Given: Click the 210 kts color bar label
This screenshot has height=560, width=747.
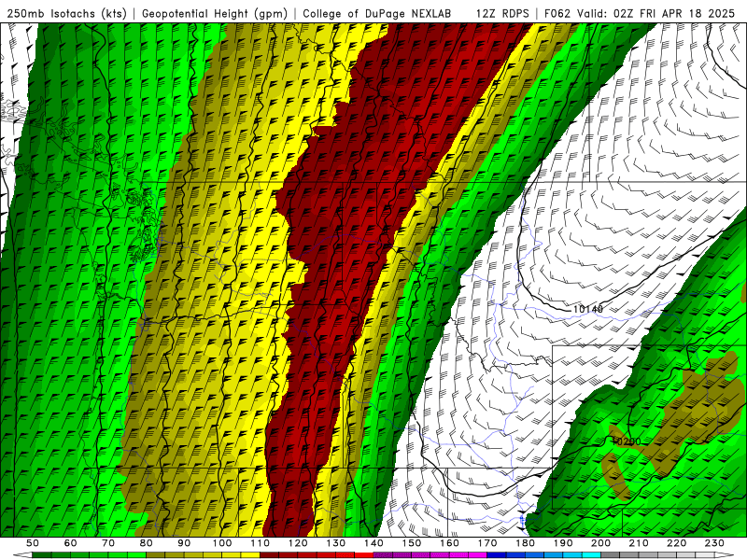Looking at the screenshot, I should (x=639, y=543).
